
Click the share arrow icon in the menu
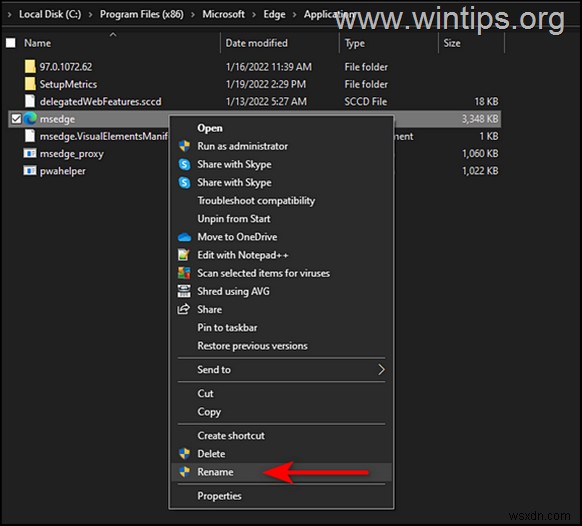[x=183, y=309]
